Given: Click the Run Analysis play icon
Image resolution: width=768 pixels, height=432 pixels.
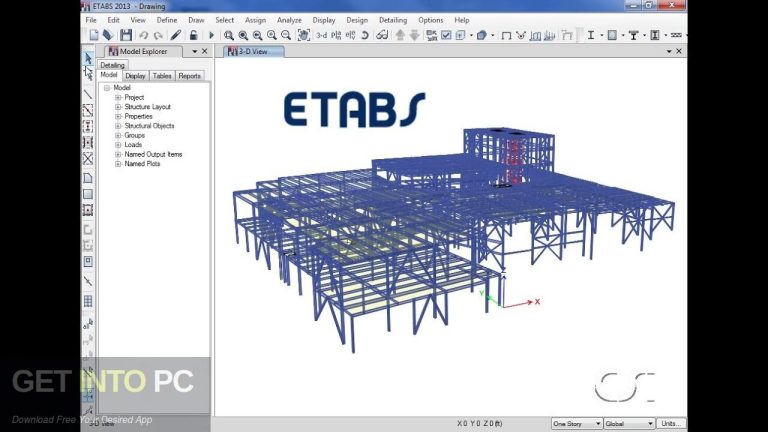Looking at the screenshot, I should (211, 35).
